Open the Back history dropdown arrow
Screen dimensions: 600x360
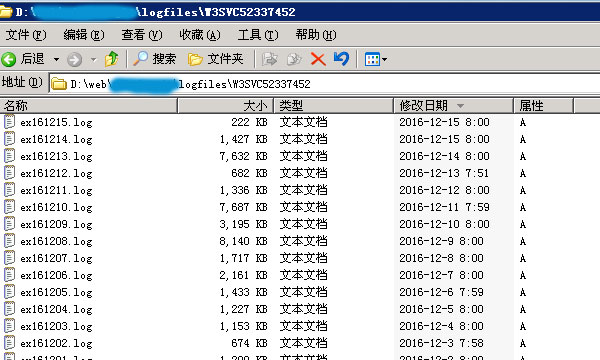[56, 59]
